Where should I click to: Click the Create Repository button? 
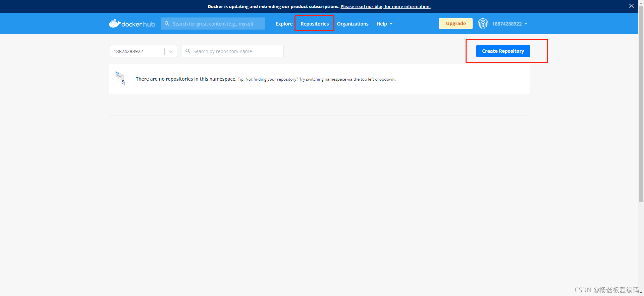tap(503, 51)
